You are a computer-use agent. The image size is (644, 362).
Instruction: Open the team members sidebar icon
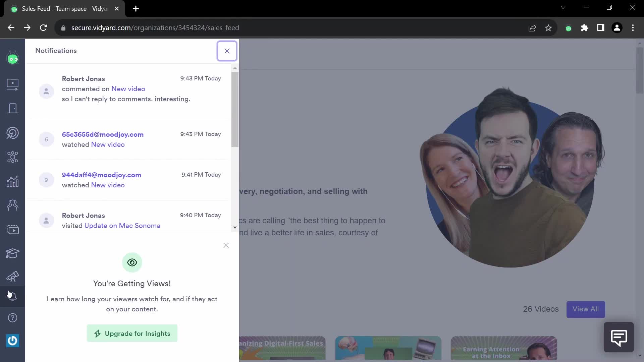[x=13, y=205]
